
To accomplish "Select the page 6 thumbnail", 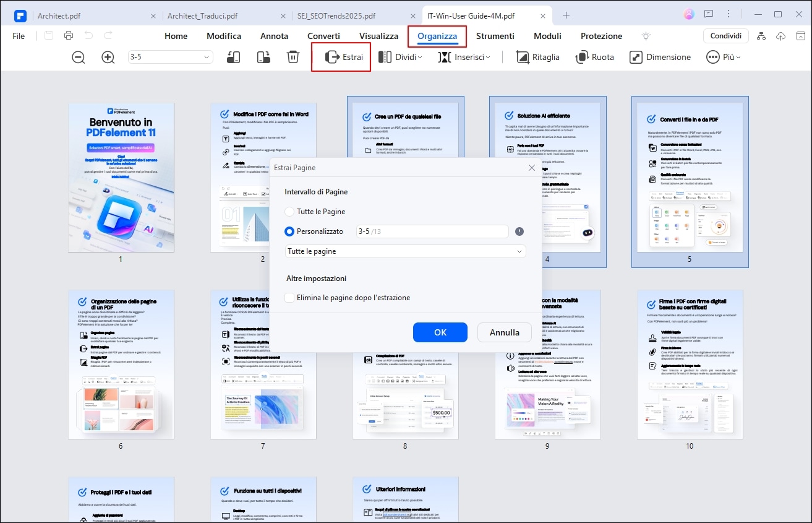I will click(x=121, y=365).
